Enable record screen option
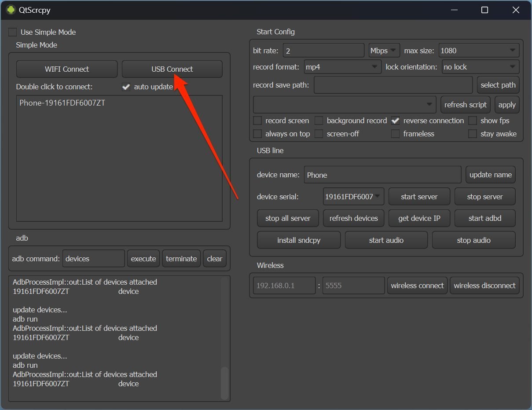The width and height of the screenshot is (532, 410). 257,121
